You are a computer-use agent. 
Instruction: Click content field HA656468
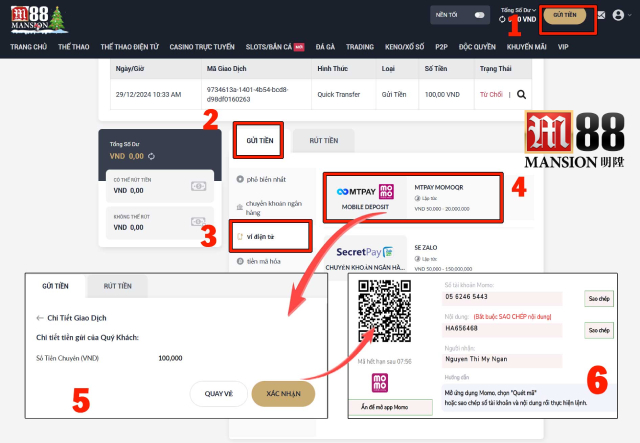coord(502,329)
